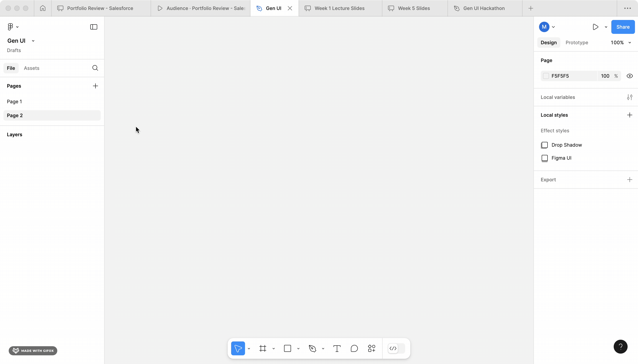Toggle page background visibility eye icon
This screenshot has width=638, height=364.
click(630, 76)
